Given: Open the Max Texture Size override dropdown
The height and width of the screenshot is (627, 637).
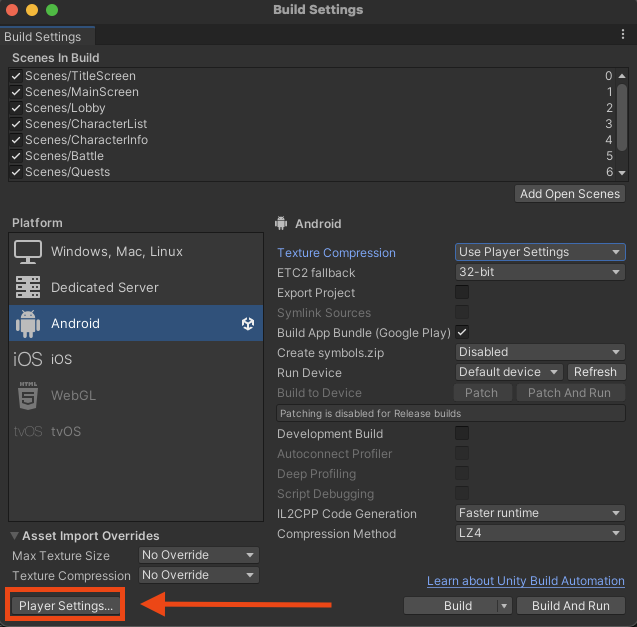Looking at the screenshot, I should 199,555.
